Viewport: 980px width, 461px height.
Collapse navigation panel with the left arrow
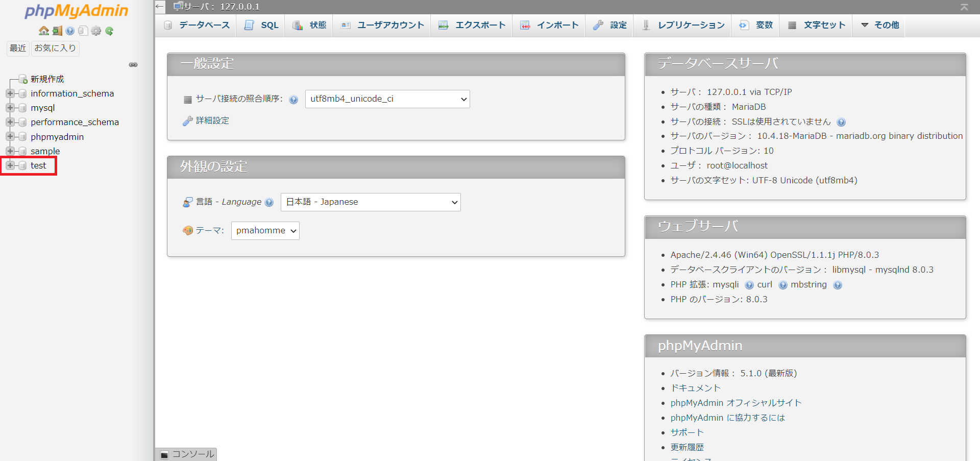160,7
